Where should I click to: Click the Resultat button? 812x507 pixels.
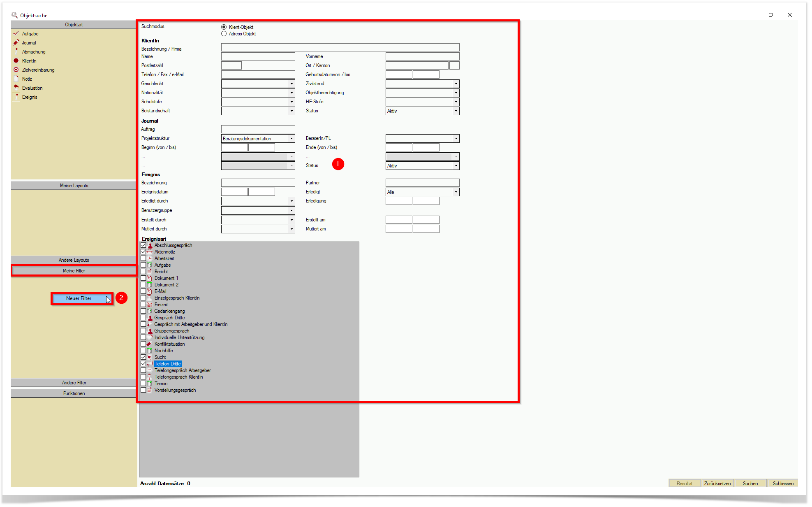[x=685, y=484]
